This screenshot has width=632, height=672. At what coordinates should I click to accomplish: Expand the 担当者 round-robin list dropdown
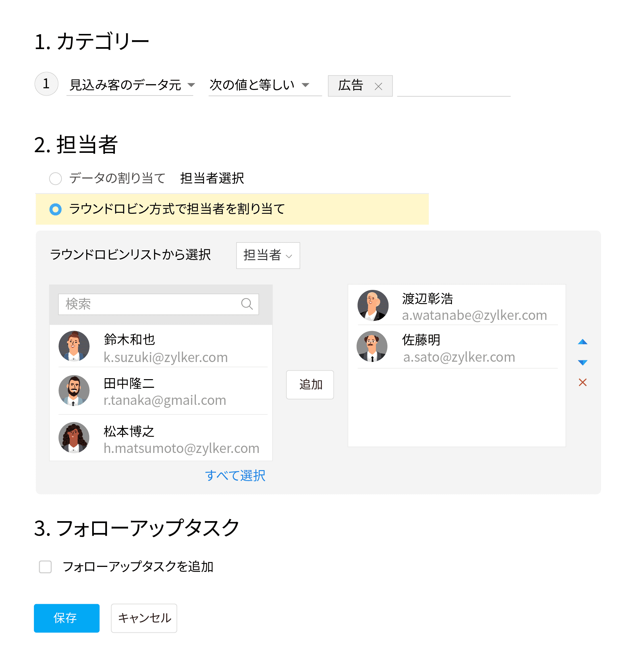[x=268, y=256]
